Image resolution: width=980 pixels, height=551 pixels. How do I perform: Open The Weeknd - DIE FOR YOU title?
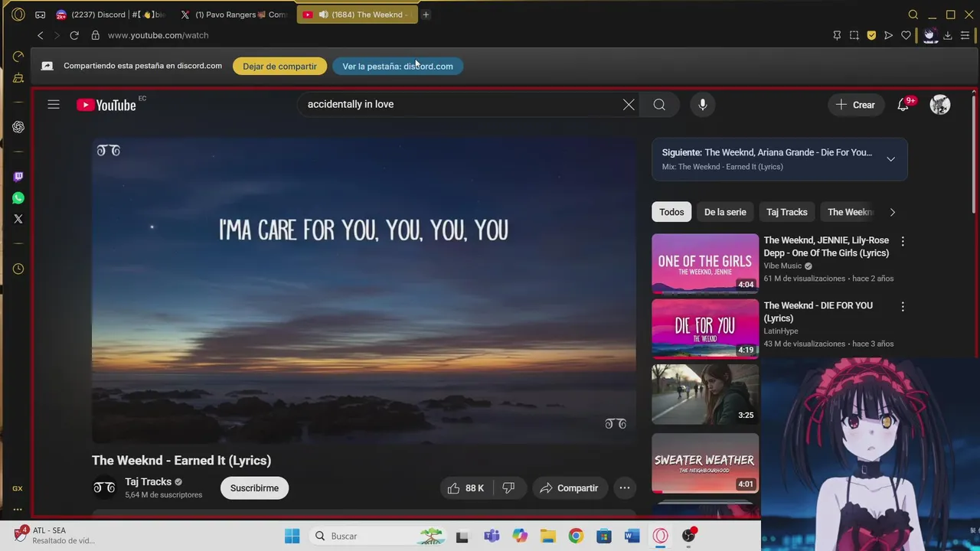(818, 311)
